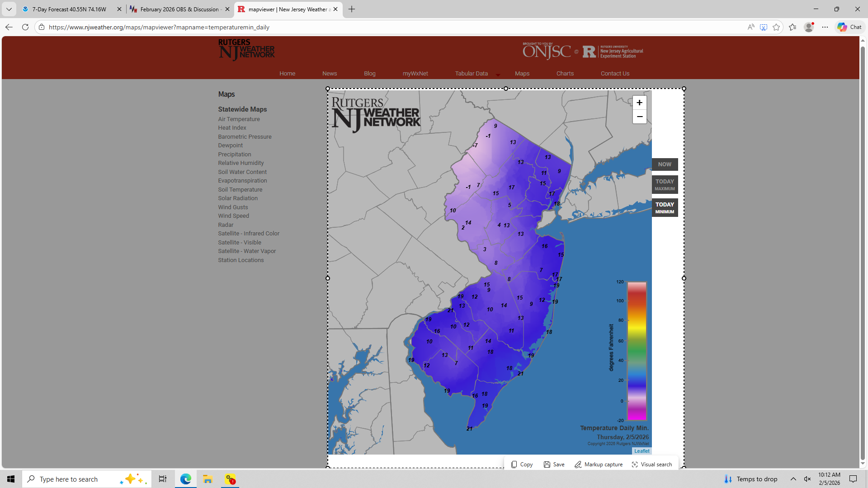This screenshot has width=868, height=488.
Task: Click the browser refresh icon
Action: [25, 27]
